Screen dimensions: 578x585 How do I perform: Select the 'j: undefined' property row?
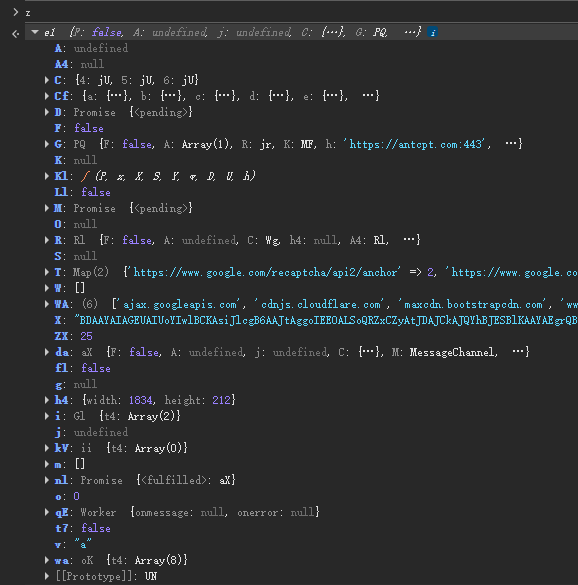coord(91,432)
